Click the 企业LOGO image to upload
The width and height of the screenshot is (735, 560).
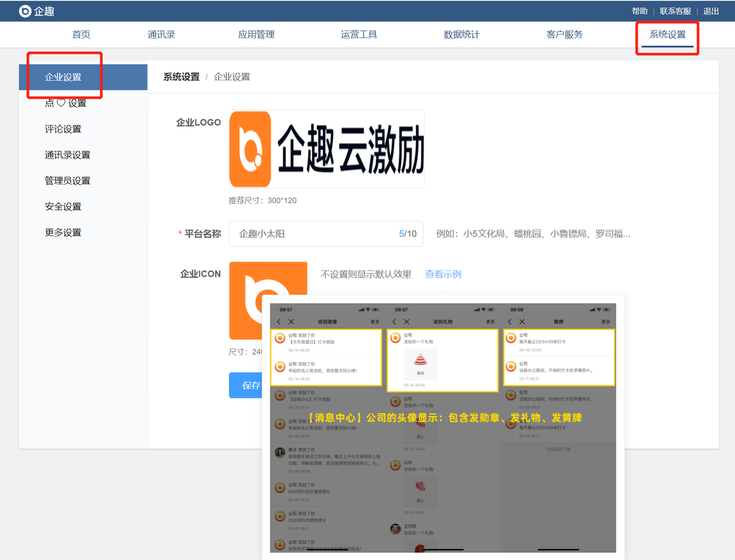click(x=327, y=149)
